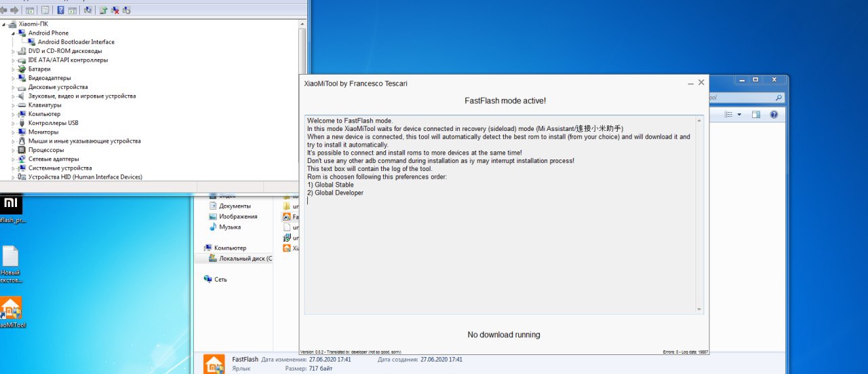This screenshot has height=374, width=868.
Task: Expand Дисковые устройства node
Action: pyautogui.click(x=14, y=87)
